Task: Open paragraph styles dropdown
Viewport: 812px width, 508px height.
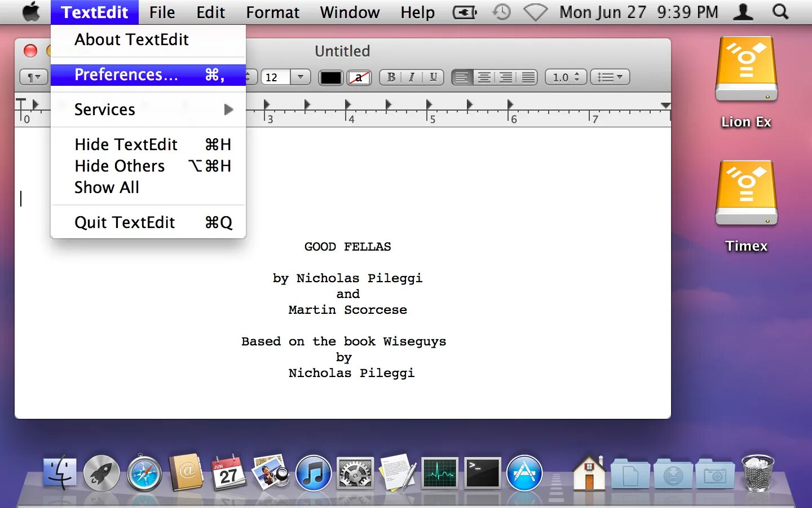Action: point(33,77)
